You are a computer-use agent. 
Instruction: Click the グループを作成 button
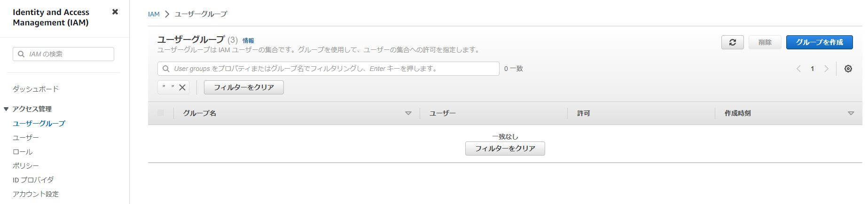819,42
